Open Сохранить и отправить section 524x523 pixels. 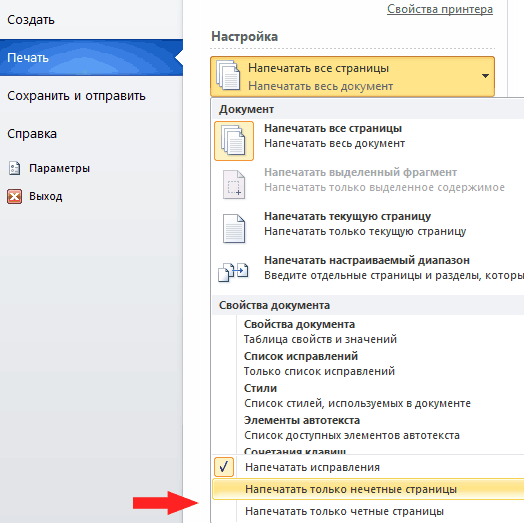(x=76, y=96)
